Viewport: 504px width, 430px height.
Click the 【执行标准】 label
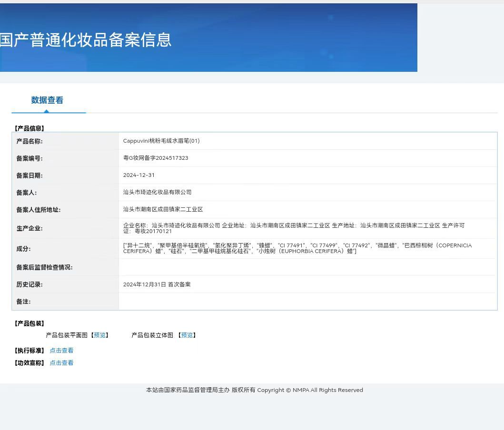pos(29,351)
